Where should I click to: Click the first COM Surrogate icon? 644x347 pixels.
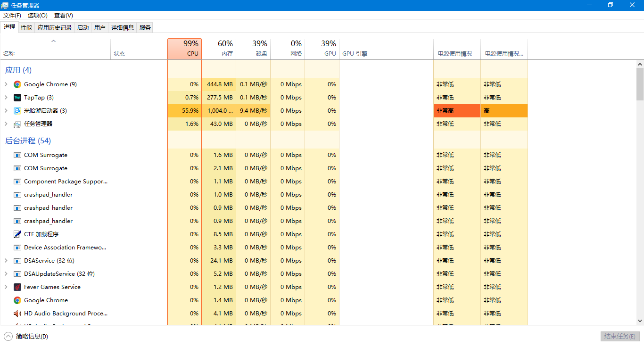coord(17,155)
